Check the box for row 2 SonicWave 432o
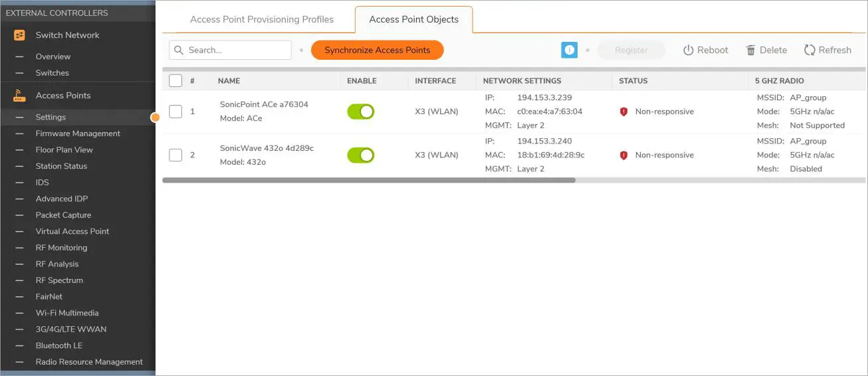Image resolution: width=868 pixels, height=376 pixels. (x=175, y=155)
